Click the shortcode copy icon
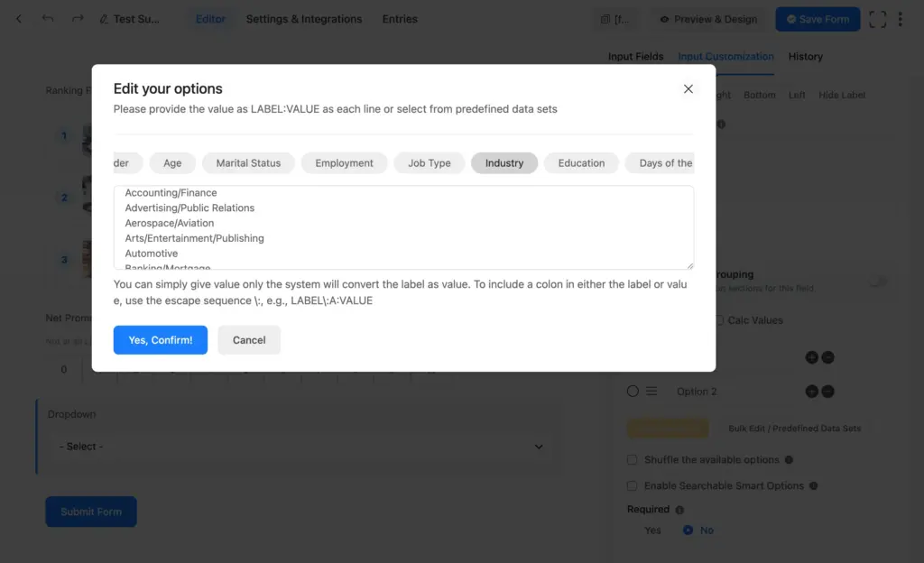The height and width of the screenshot is (563, 924). pyautogui.click(x=605, y=20)
